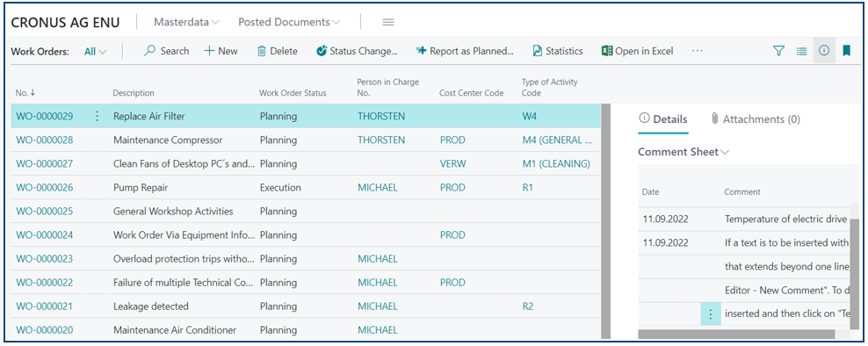Click the work order list vertical scrollbar

coord(605,220)
